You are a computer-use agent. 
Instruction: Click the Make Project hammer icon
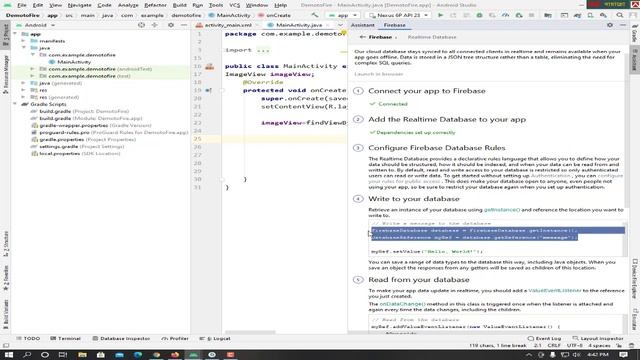[315, 15]
